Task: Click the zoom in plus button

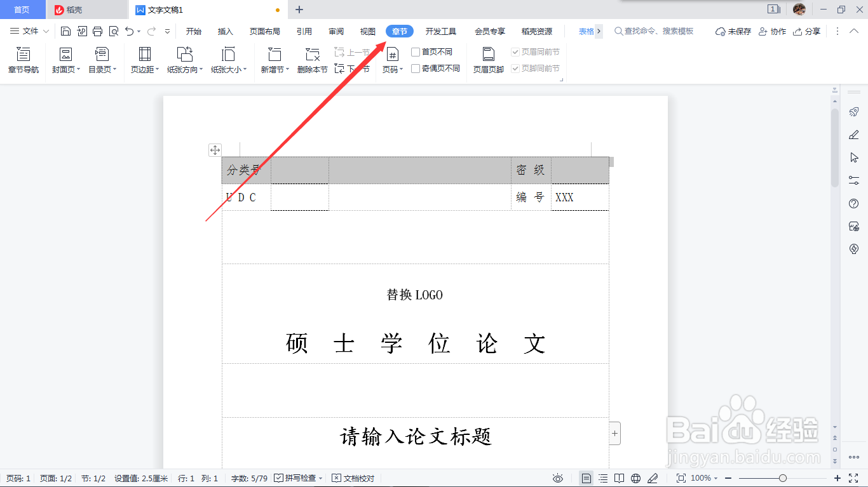Action: coord(837,478)
